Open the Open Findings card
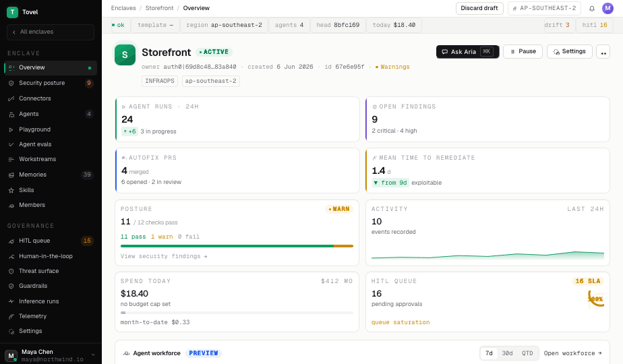 point(487,119)
